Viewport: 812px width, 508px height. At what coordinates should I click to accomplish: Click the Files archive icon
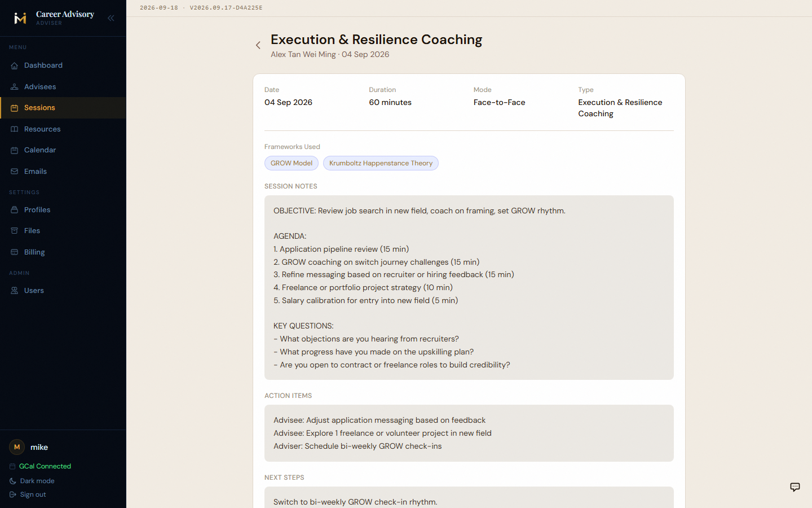[15, 231]
